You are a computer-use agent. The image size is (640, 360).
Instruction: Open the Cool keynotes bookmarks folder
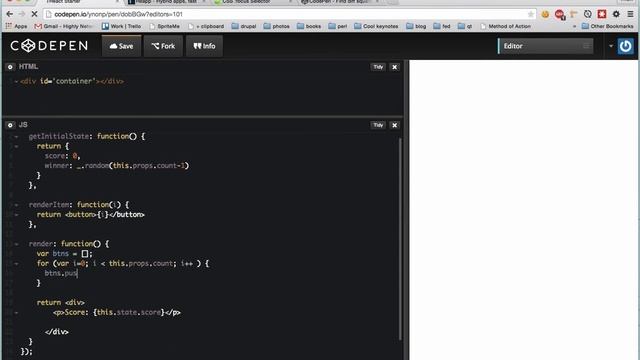coord(376,26)
